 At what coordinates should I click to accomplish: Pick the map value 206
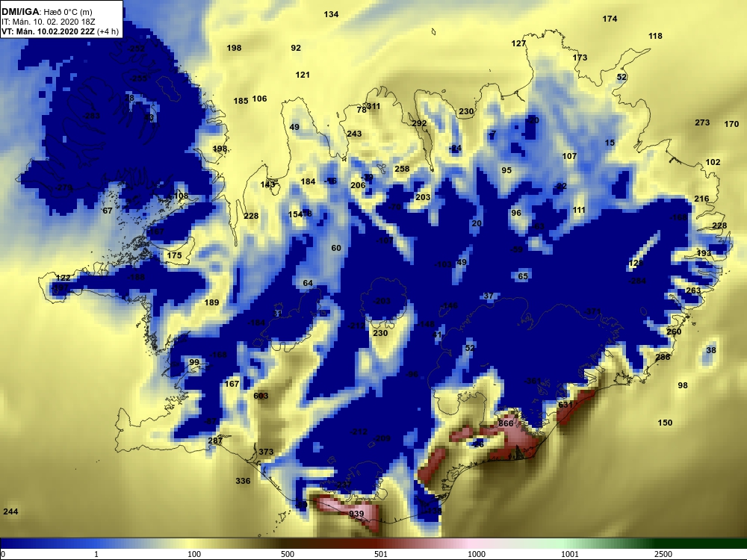358,185
